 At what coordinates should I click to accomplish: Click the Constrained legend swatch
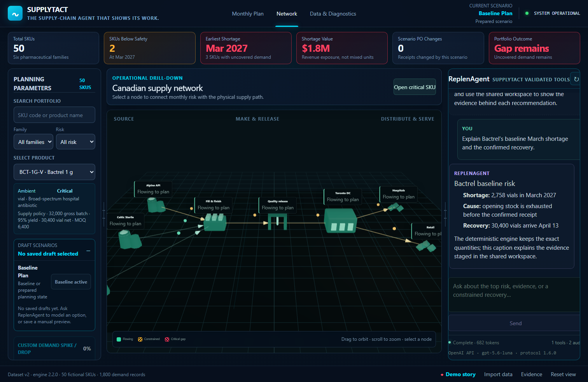[x=140, y=339]
